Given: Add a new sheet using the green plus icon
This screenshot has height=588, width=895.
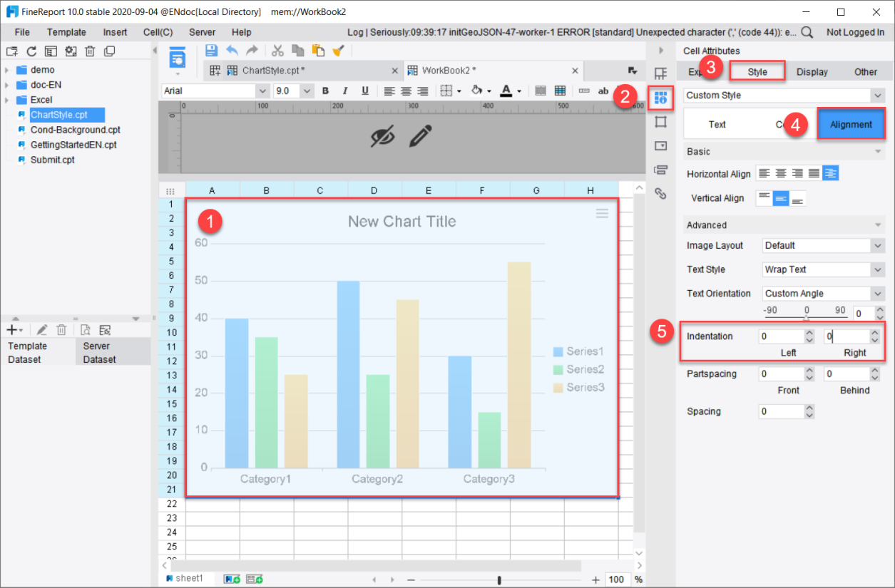Looking at the screenshot, I should [231, 579].
